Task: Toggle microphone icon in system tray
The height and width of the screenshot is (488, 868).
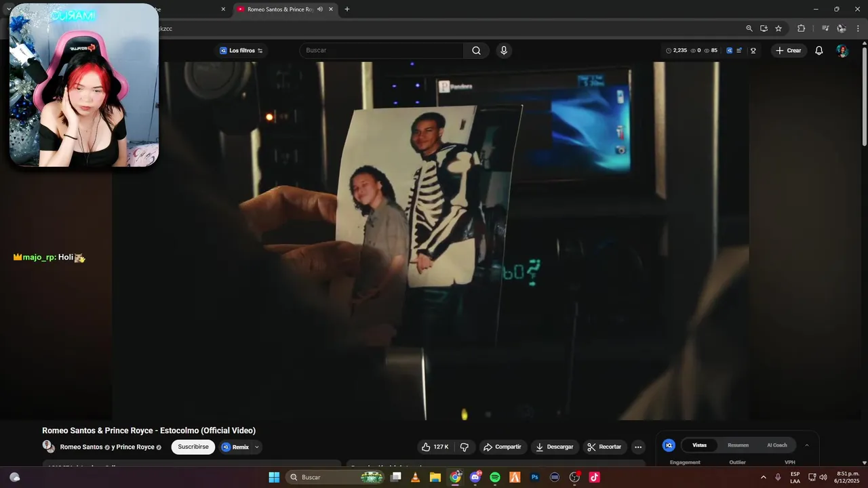Action: click(x=778, y=477)
